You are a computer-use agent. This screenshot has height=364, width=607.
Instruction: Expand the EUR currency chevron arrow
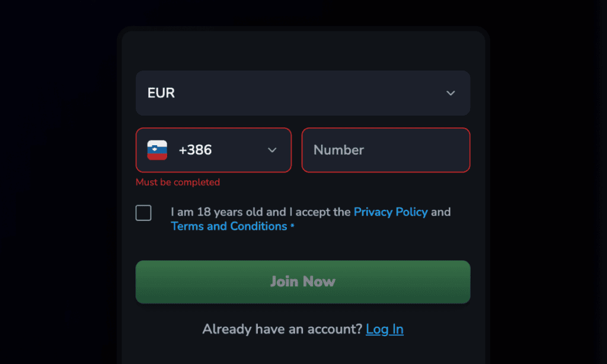[x=451, y=93]
